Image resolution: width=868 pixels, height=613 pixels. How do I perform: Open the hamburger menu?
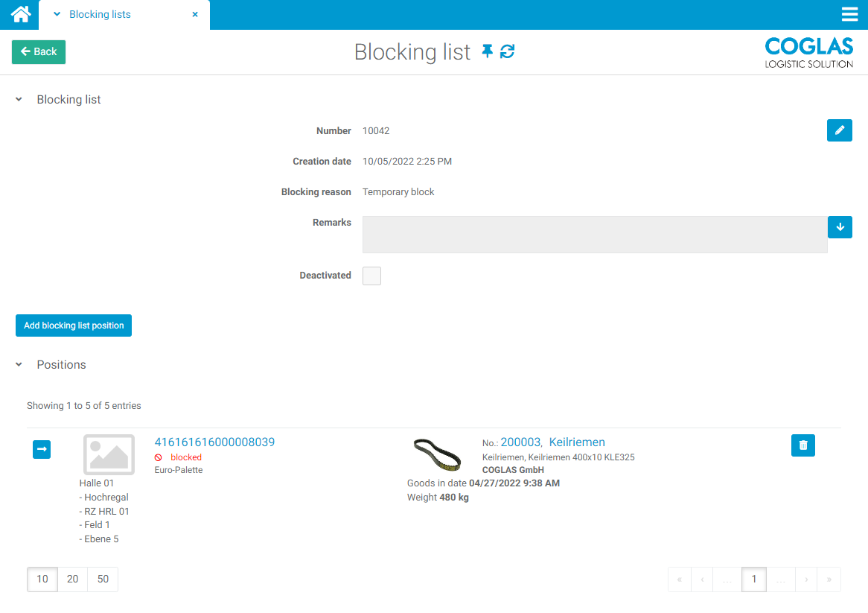tap(849, 14)
